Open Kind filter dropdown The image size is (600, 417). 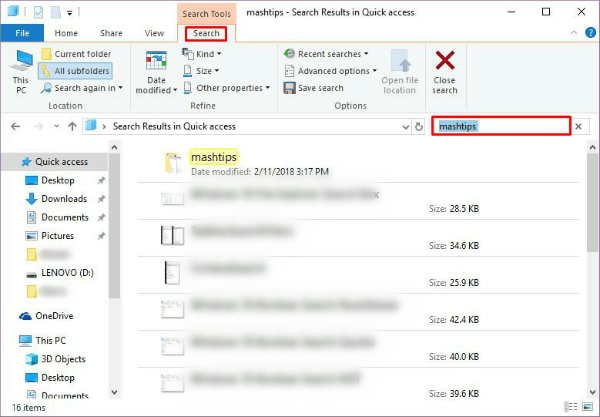[202, 54]
